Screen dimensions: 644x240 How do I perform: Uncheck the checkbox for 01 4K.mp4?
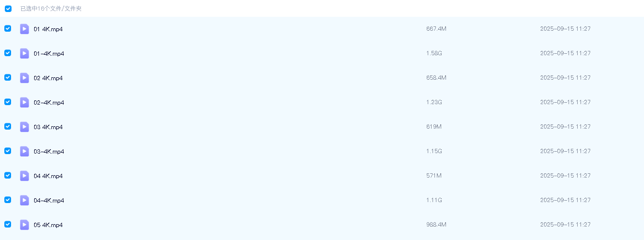click(8, 28)
